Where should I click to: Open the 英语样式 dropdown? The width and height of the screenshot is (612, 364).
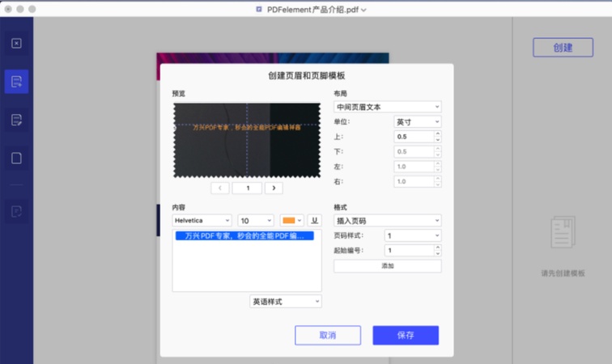pos(286,302)
